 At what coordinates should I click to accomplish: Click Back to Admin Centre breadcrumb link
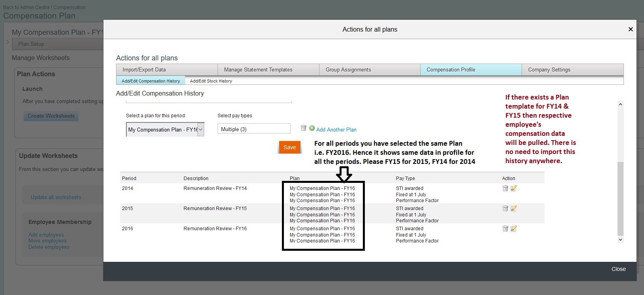(26, 7)
